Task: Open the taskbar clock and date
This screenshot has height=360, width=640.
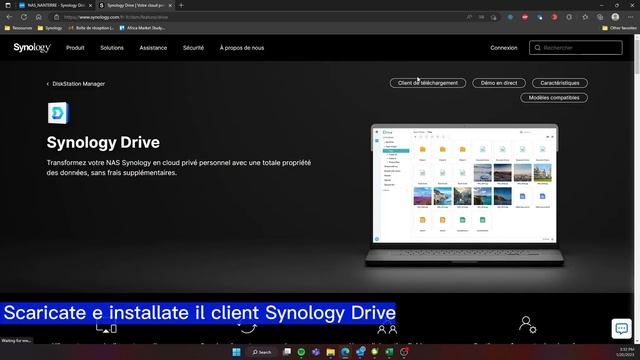Action: click(626, 352)
